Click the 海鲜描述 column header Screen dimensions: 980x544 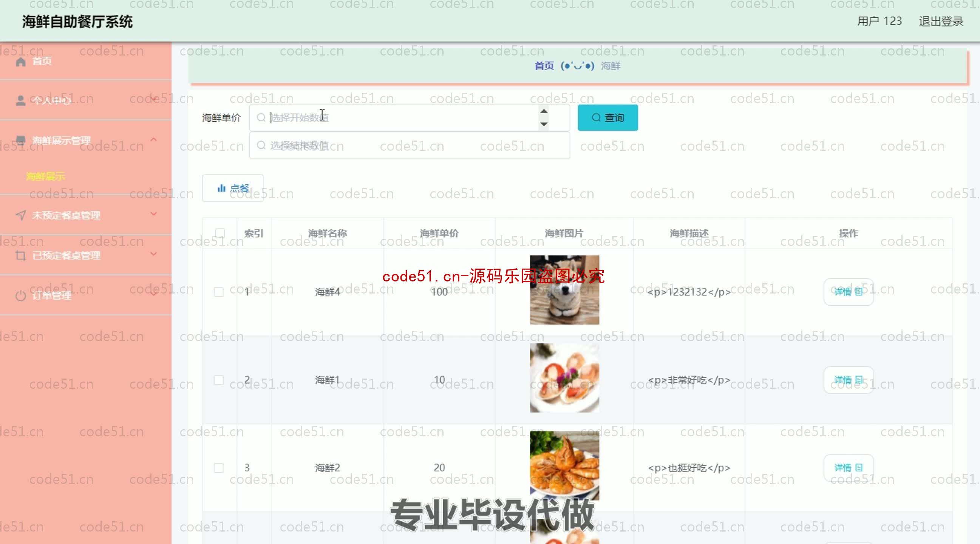coord(689,233)
